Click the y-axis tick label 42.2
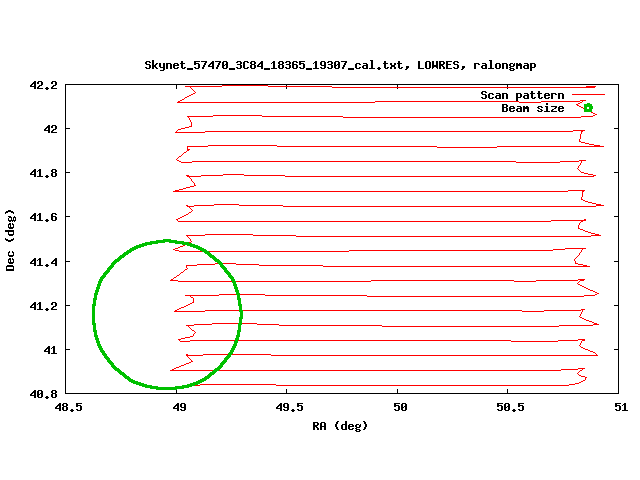The image size is (640, 480). 43,85
